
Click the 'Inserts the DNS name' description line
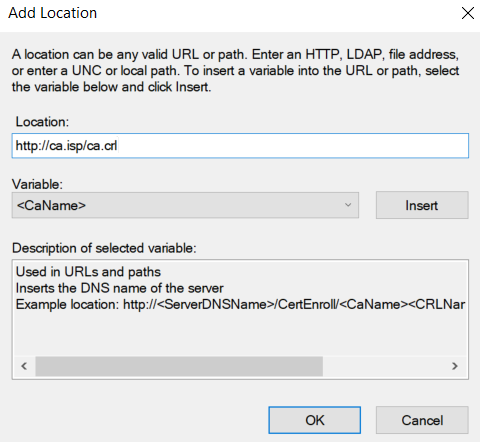click(x=120, y=288)
